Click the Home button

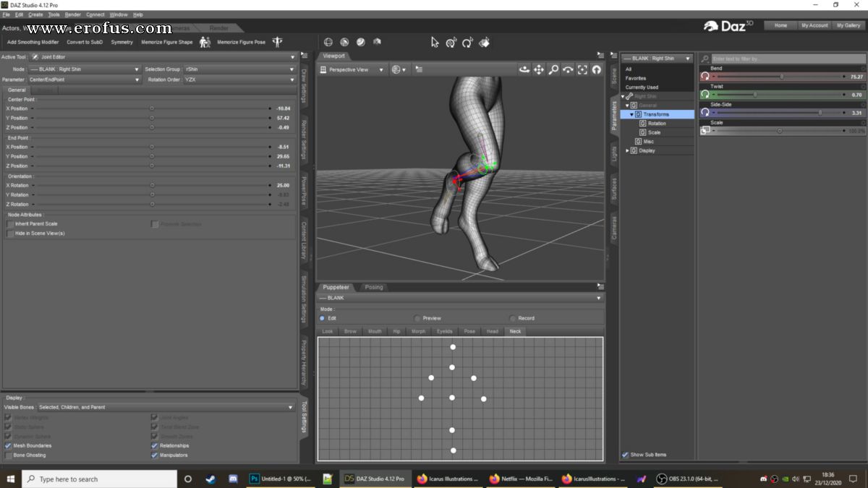pyautogui.click(x=781, y=25)
